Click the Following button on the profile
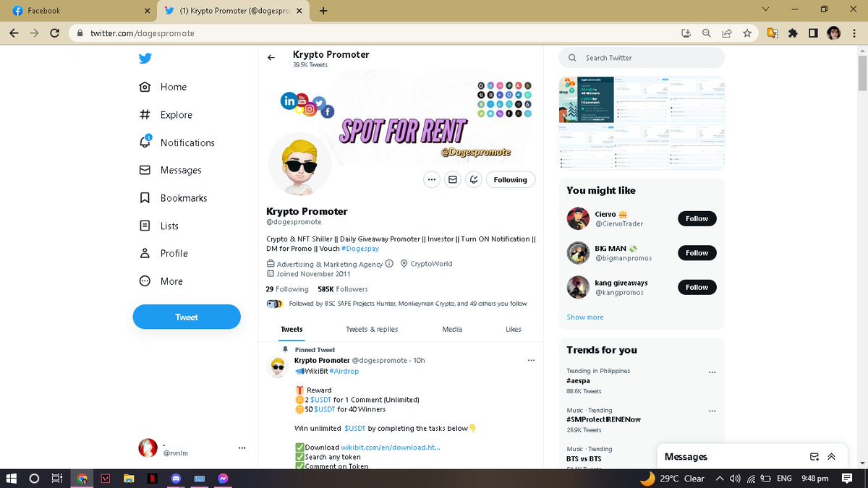The height and width of the screenshot is (488, 868). point(511,179)
